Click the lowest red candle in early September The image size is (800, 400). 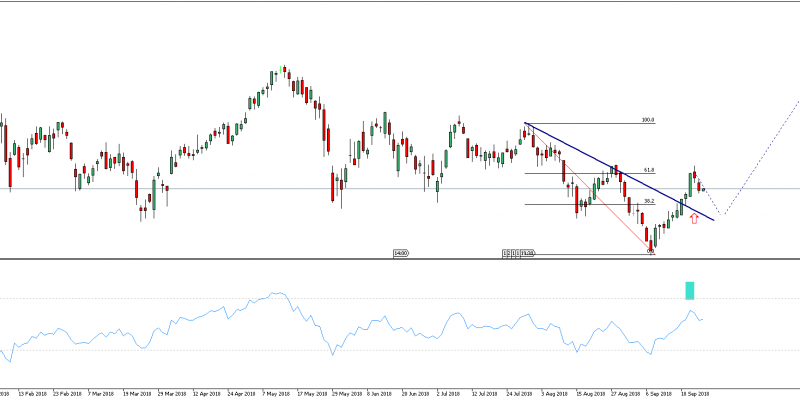[x=651, y=242]
